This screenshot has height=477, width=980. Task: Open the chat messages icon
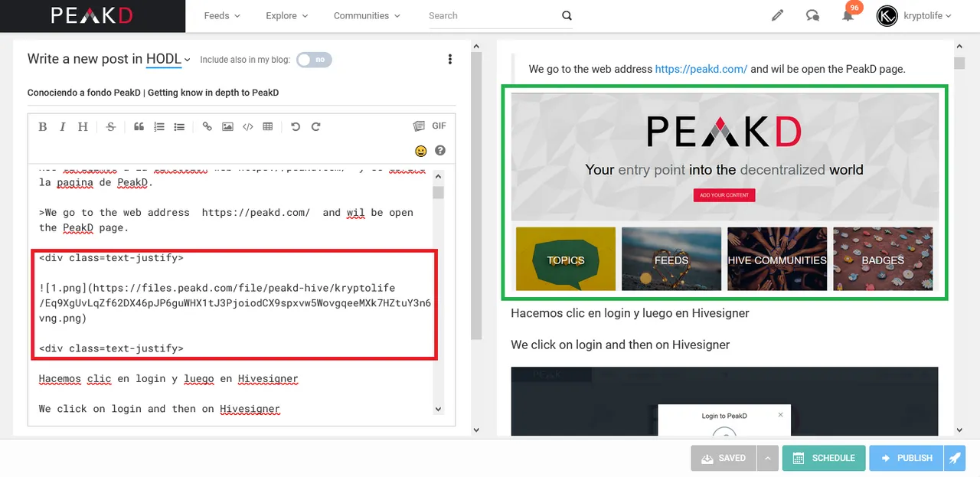click(x=812, y=15)
